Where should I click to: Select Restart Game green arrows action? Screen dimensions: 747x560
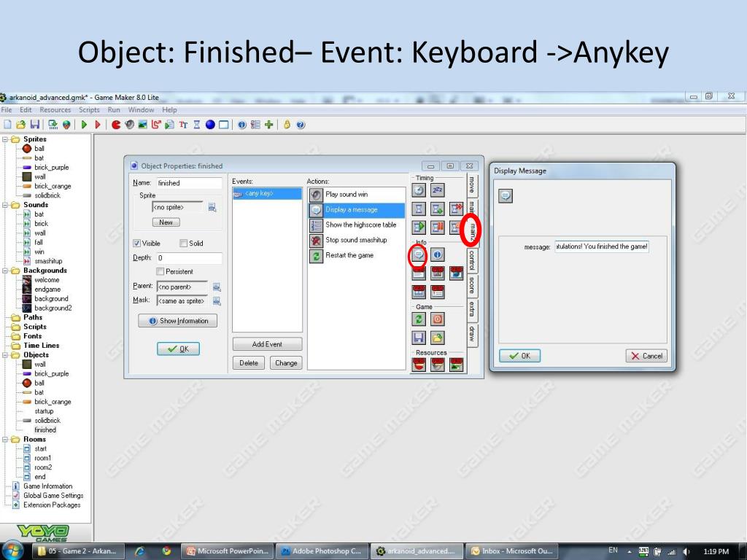pos(419,319)
